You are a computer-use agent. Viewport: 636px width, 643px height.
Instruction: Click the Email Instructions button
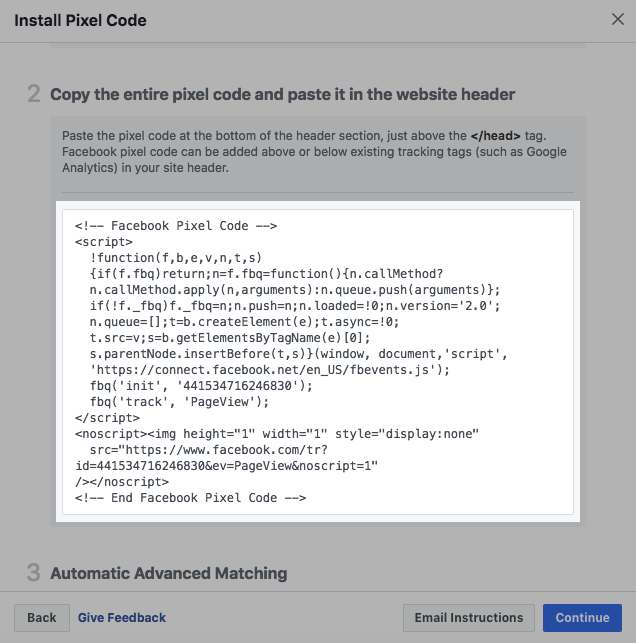point(469,618)
